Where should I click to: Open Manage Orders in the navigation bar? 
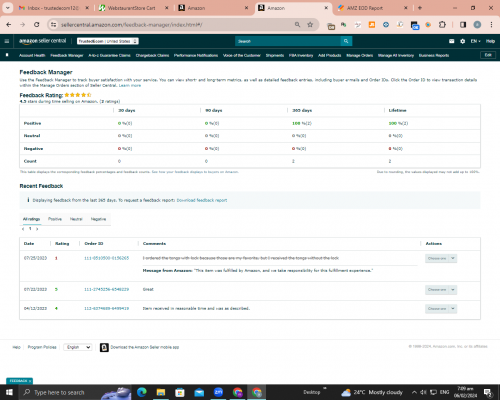(359, 55)
